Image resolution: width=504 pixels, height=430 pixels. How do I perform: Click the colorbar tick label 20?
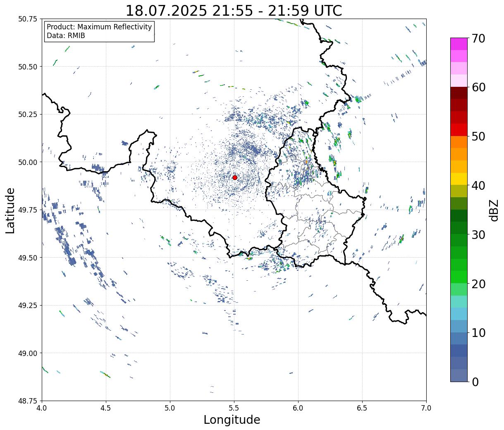click(x=478, y=284)
